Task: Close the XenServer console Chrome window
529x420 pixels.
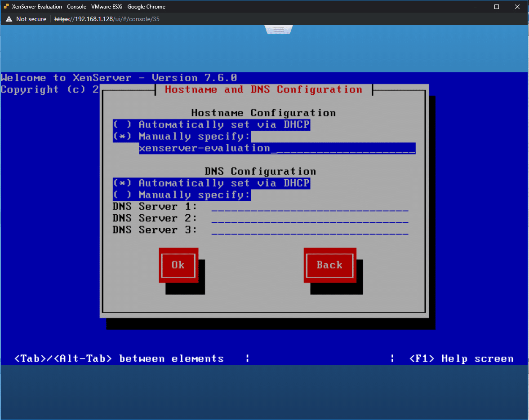Action: [517, 7]
